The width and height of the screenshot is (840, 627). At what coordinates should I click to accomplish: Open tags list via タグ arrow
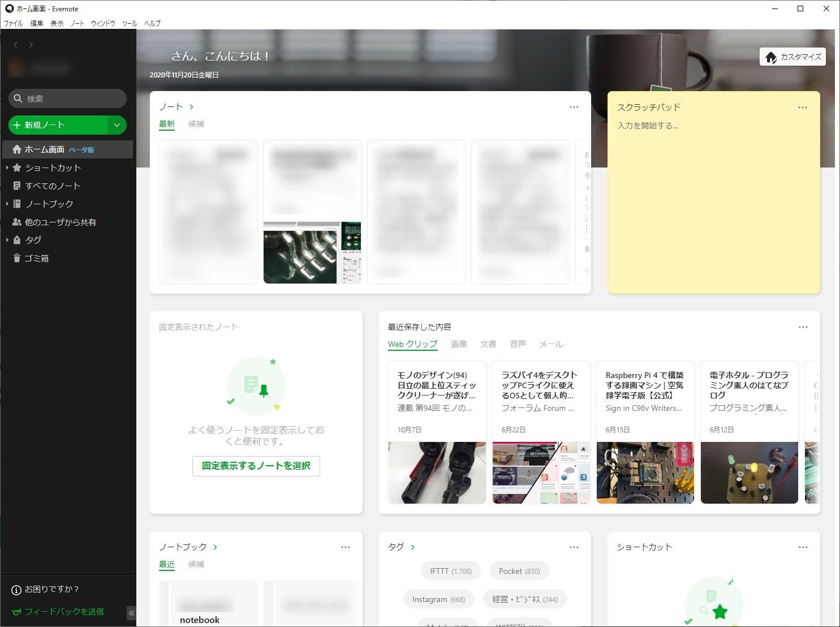pyautogui.click(x=412, y=547)
